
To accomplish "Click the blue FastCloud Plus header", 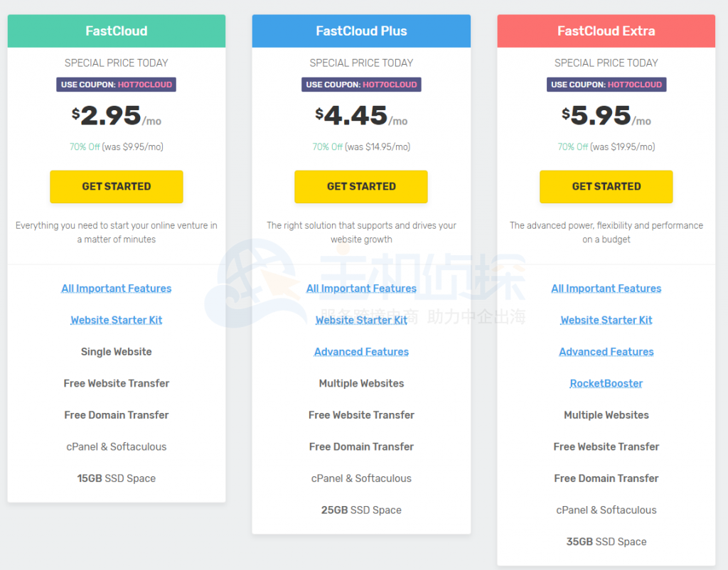I will tap(361, 31).
